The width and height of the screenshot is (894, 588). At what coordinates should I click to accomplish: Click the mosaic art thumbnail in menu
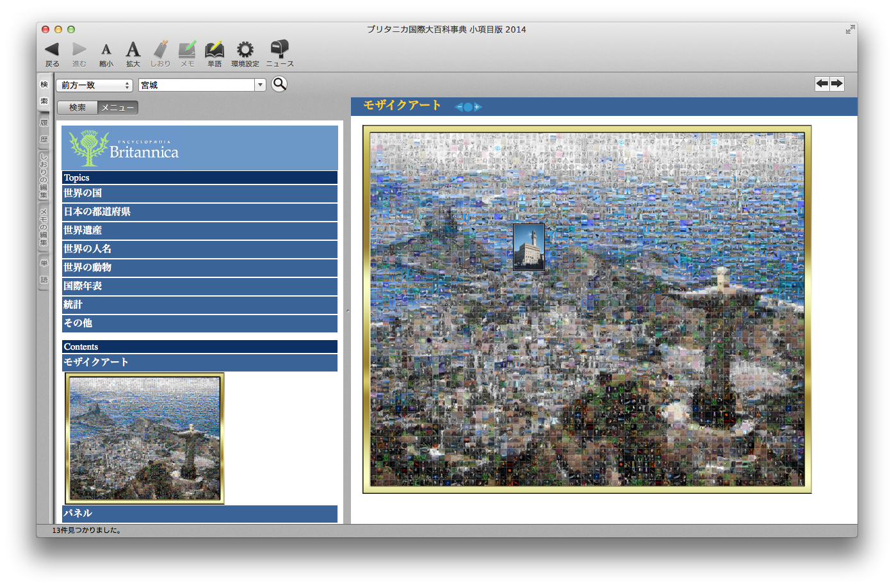(145, 438)
